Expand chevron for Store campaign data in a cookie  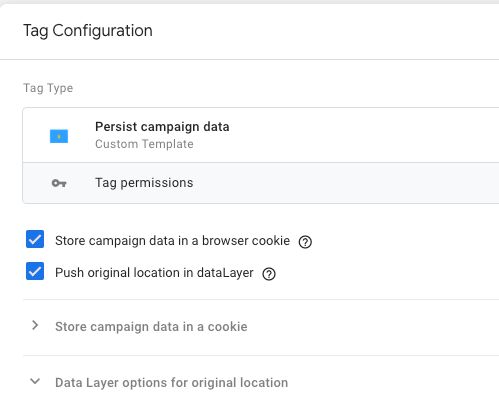pos(35,325)
